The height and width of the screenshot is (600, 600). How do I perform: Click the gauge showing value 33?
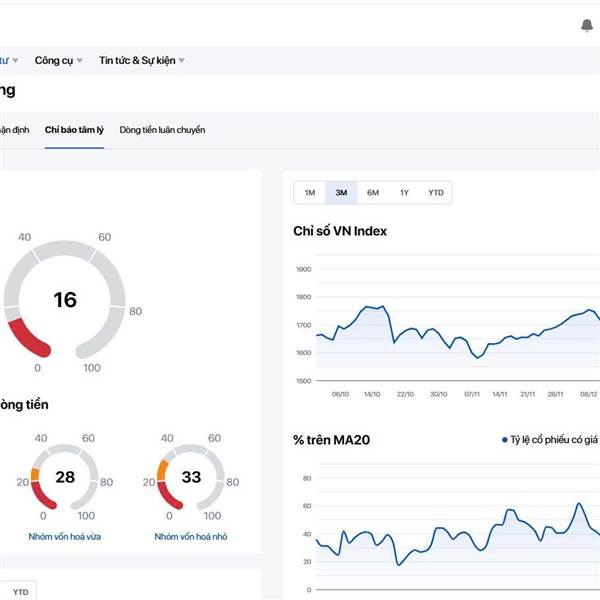tap(191, 477)
